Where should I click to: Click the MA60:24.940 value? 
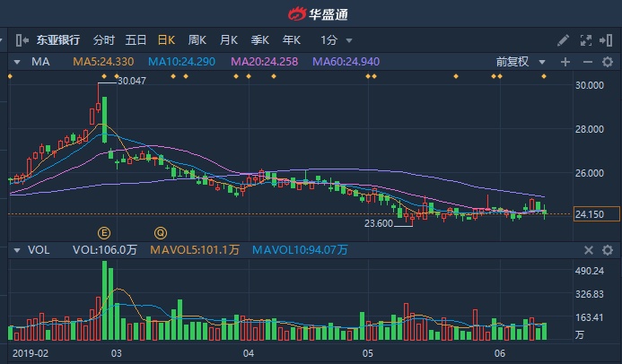coord(346,62)
